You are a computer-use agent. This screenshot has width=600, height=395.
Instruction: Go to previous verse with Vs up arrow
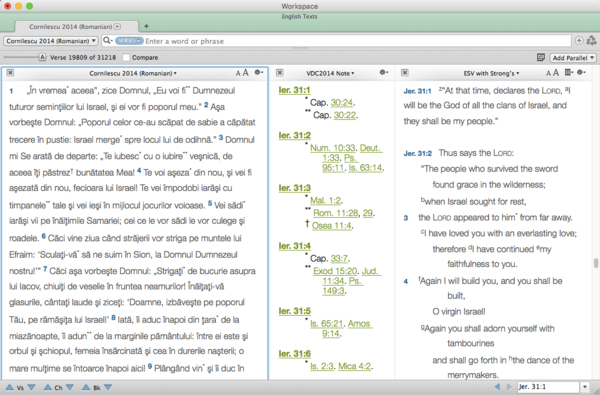coord(10,387)
